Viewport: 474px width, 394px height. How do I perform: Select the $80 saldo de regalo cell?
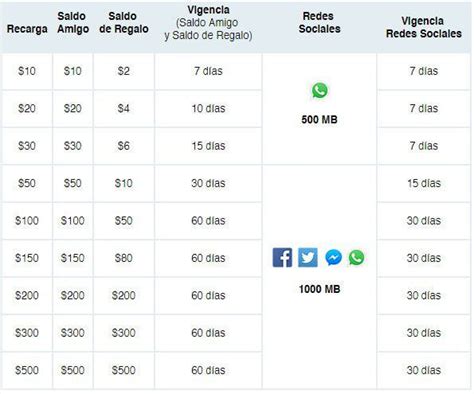click(124, 258)
